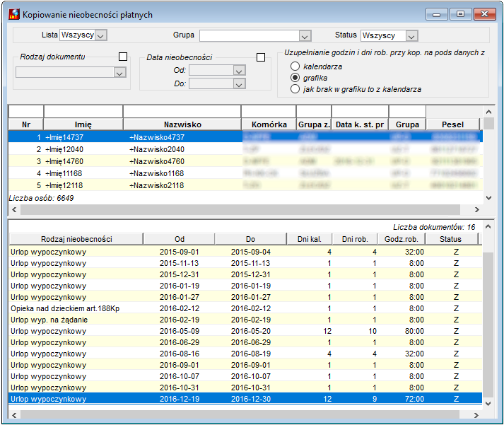Click the Godz.rob. column header
Viewport: 504px width, 425px height.
click(x=401, y=239)
